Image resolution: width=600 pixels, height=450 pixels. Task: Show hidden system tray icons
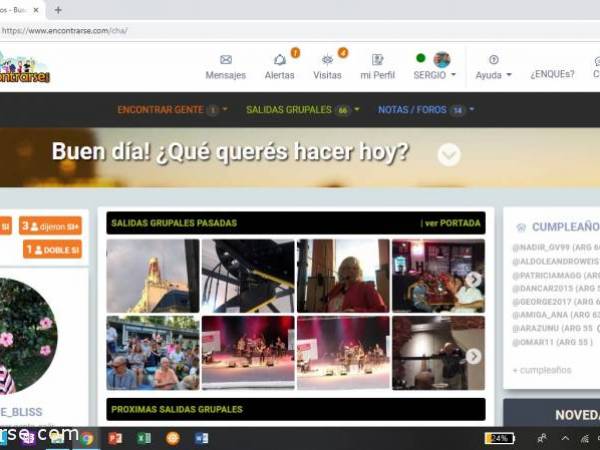[x=565, y=438]
